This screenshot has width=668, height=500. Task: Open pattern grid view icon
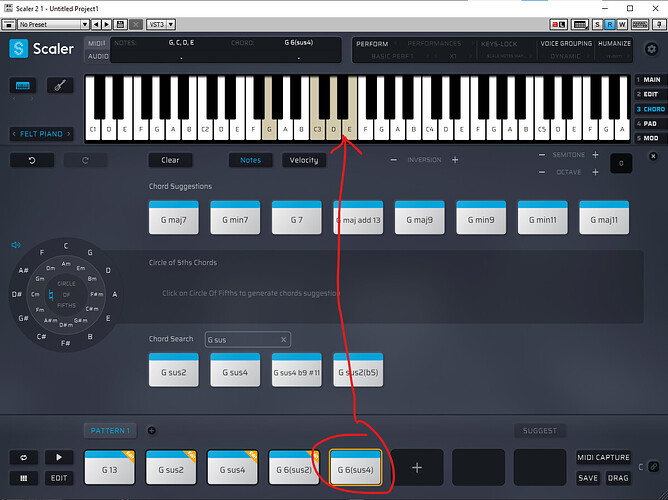[x=23, y=478]
